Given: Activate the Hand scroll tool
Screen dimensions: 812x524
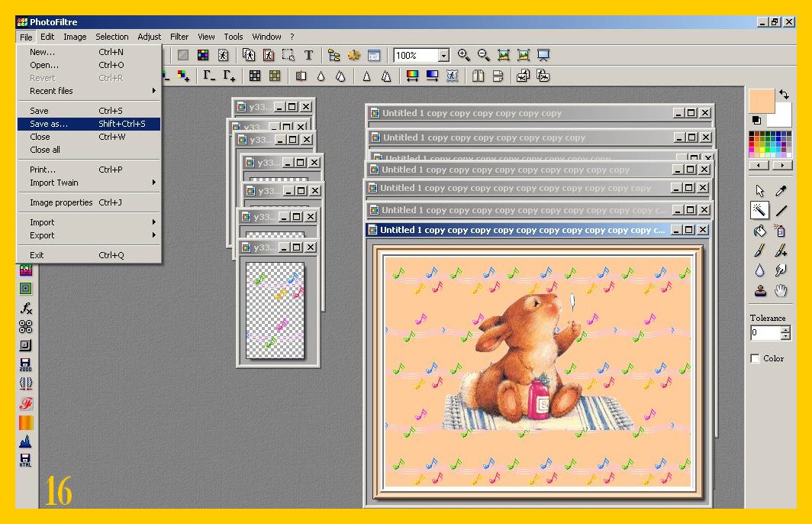Looking at the screenshot, I should point(781,290).
